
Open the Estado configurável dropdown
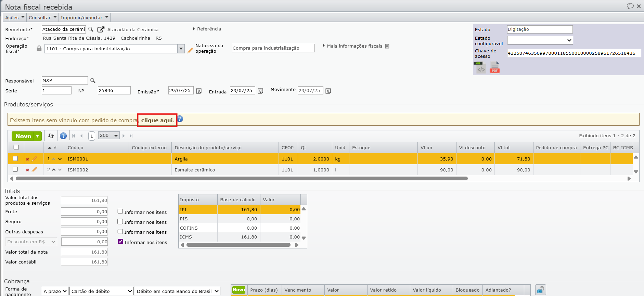(x=540, y=40)
